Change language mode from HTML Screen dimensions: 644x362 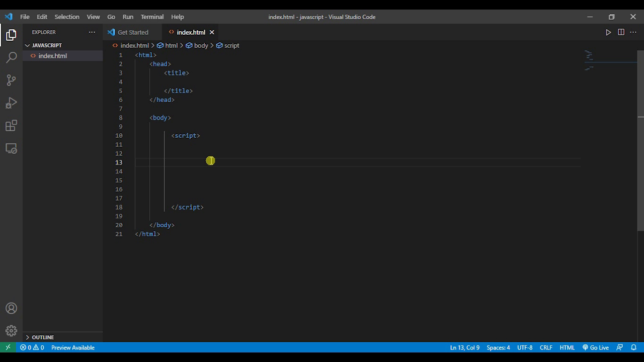[x=567, y=347]
